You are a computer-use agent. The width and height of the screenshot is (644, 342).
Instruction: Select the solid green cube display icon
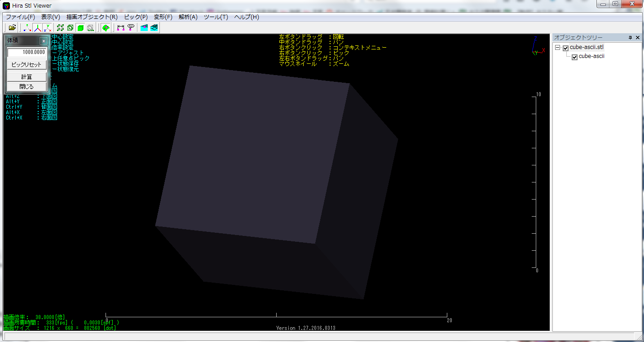click(80, 27)
